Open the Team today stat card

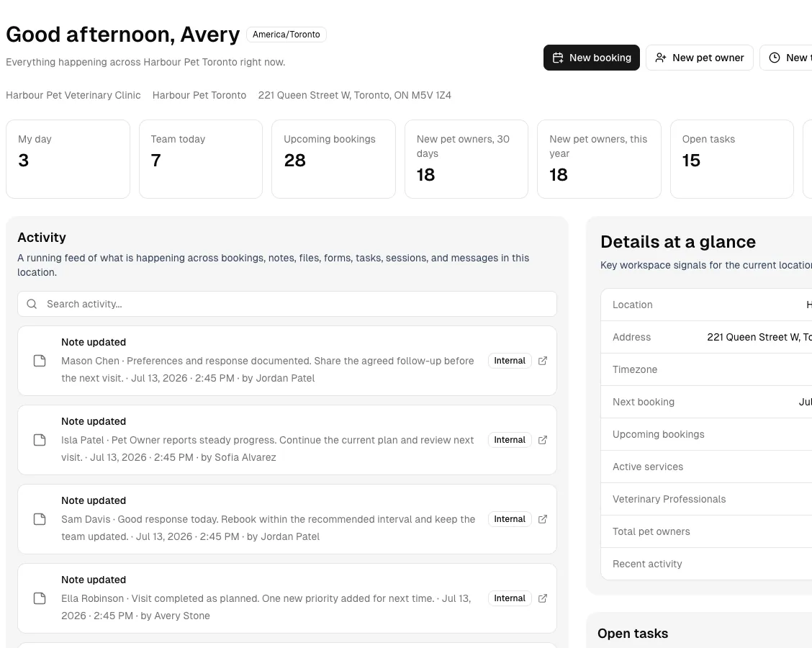[x=201, y=159]
